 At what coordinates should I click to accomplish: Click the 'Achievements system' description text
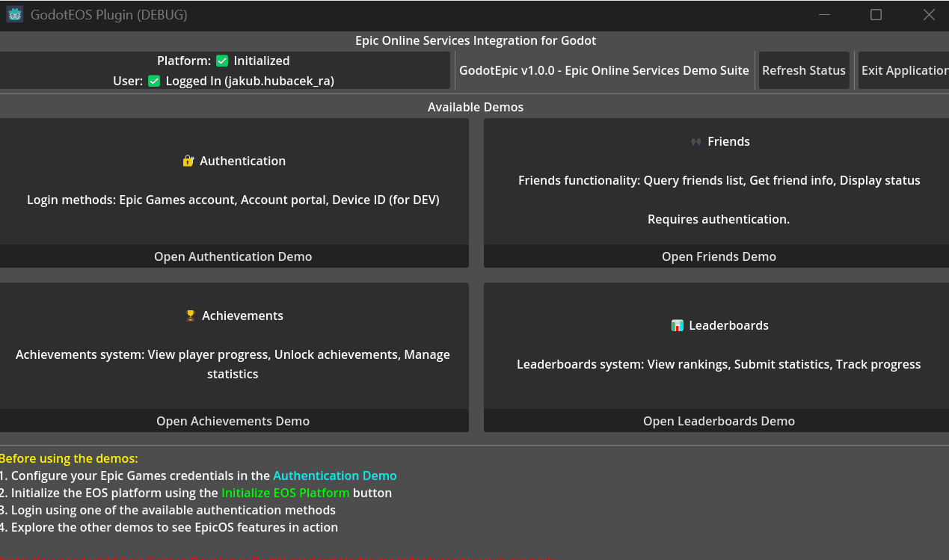point(233,364)
